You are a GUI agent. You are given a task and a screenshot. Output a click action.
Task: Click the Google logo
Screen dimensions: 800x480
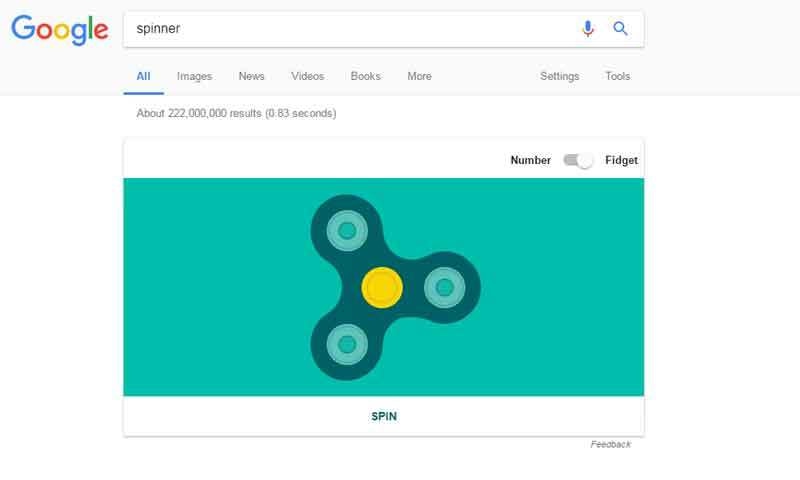coord(60,31)
